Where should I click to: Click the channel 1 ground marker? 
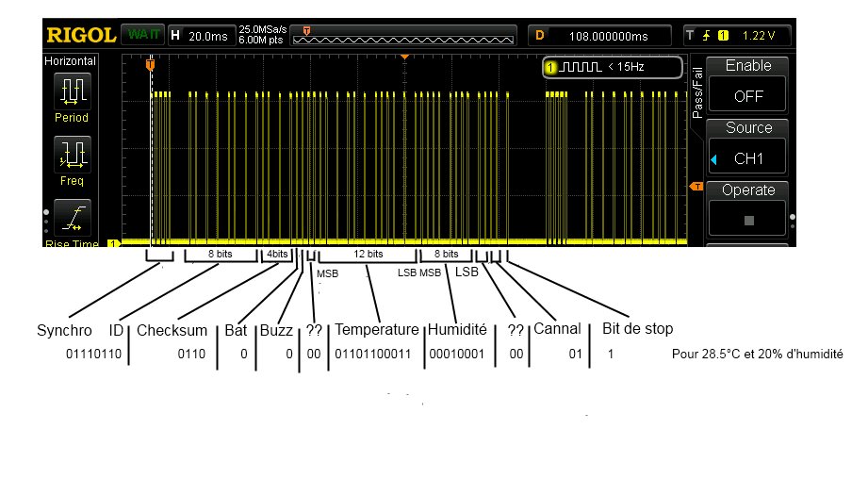pos(113,243)
